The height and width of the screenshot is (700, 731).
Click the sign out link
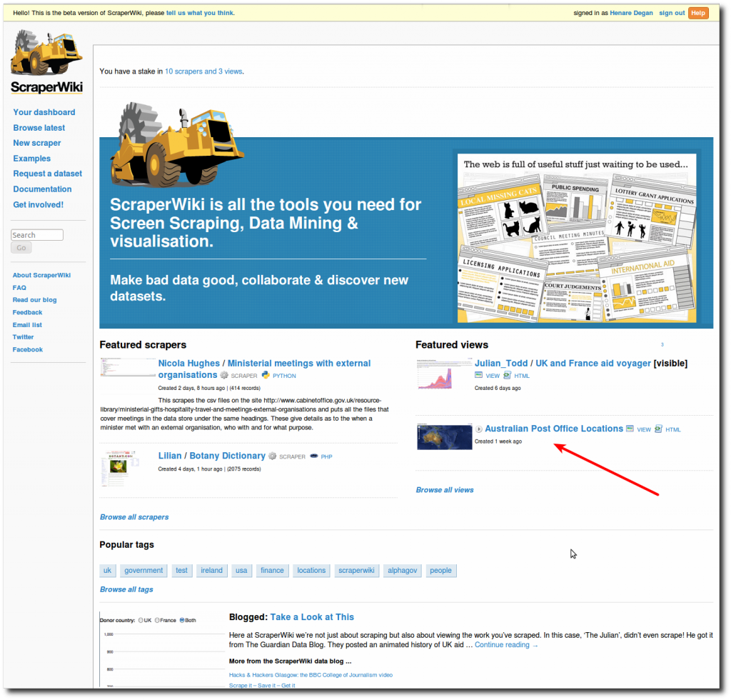672,13
